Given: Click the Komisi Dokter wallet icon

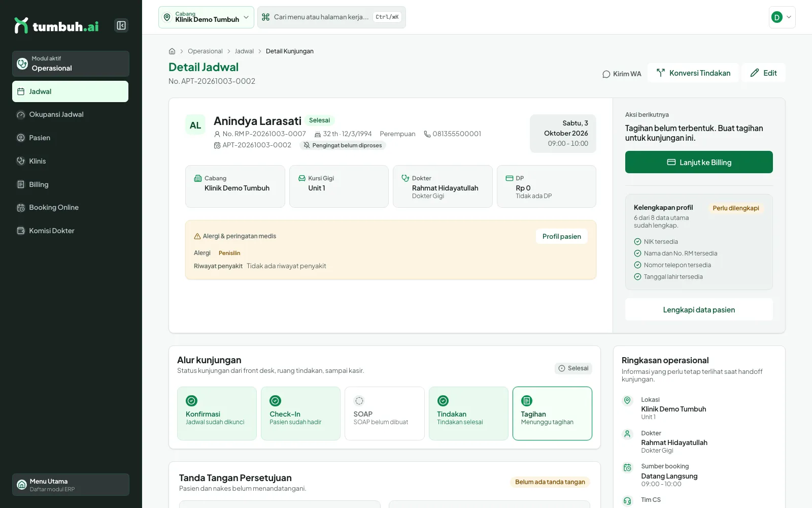Looking at the screenshot, I should [21, 231].
